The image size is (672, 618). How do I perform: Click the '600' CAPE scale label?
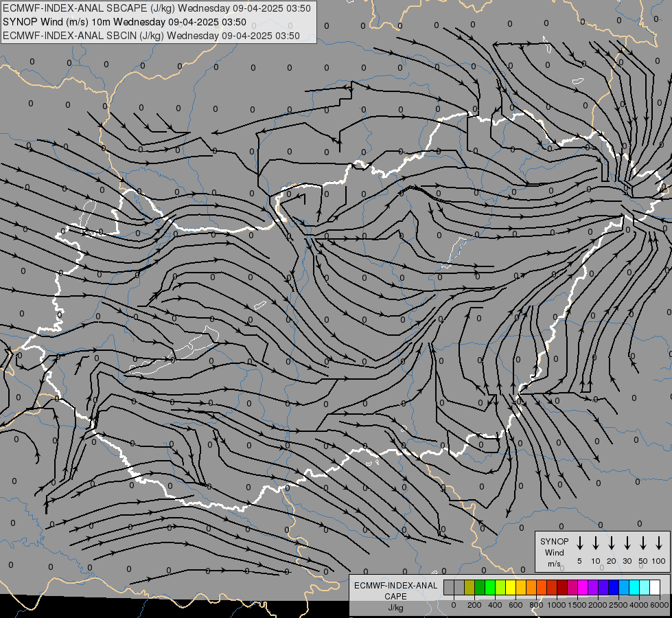[x=515, y=605]
